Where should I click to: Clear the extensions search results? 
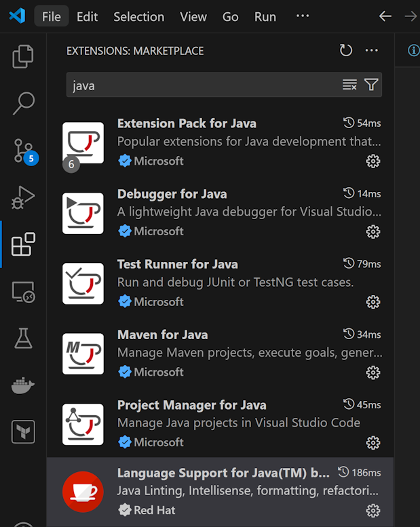click(x=349, y=85)
